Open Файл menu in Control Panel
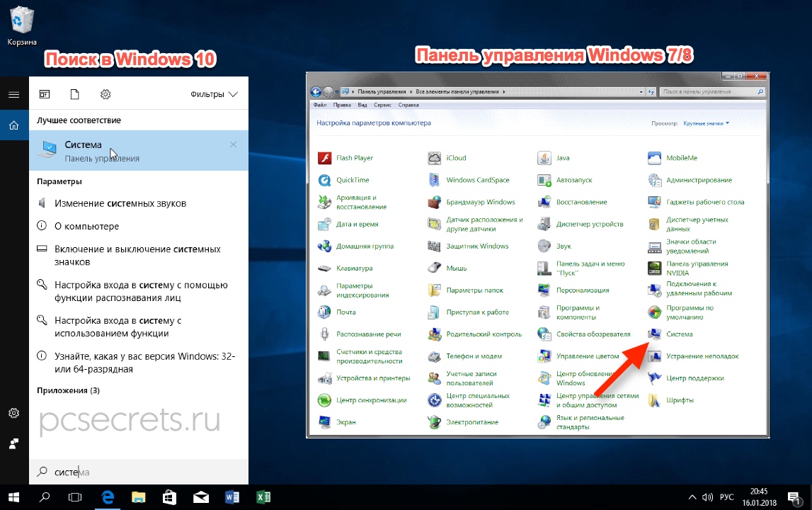The height and width of the screenshot is (510, 812). [319, 105]
